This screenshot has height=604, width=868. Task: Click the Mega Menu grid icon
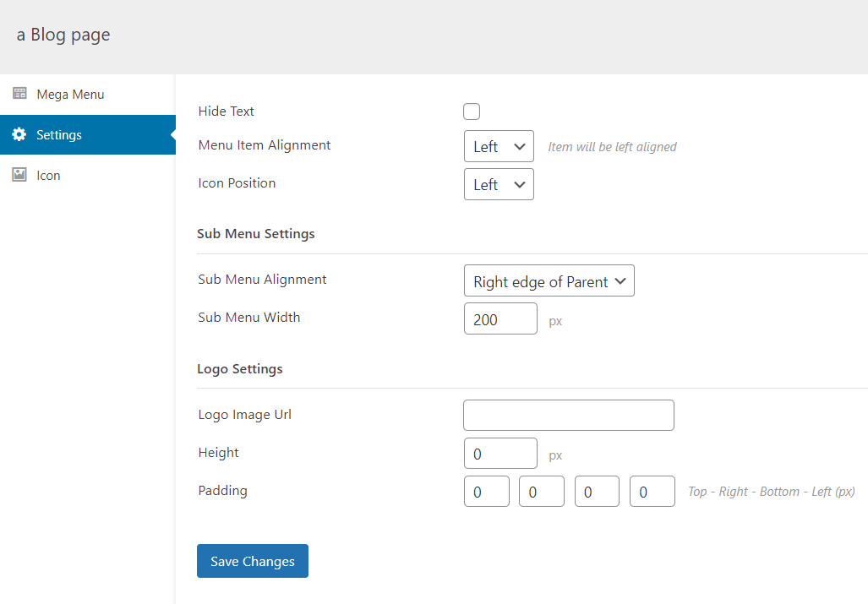pos(19,94)
